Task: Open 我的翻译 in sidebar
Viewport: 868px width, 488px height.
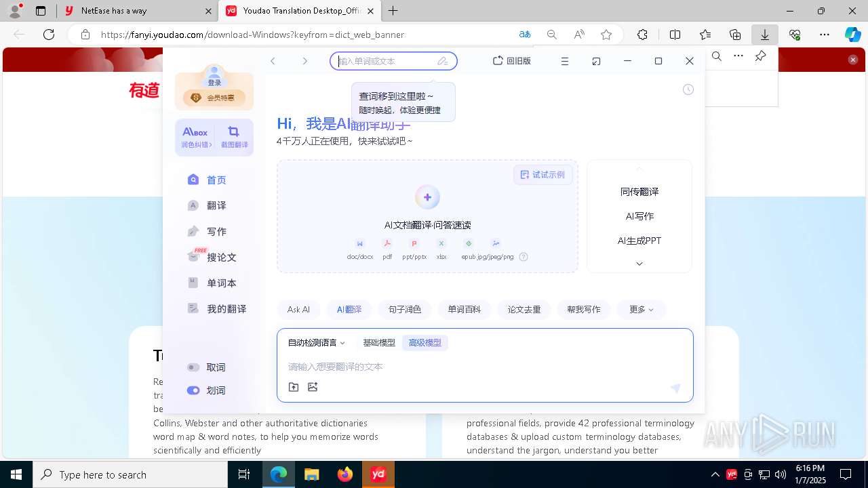Action: tap(217, 308)
